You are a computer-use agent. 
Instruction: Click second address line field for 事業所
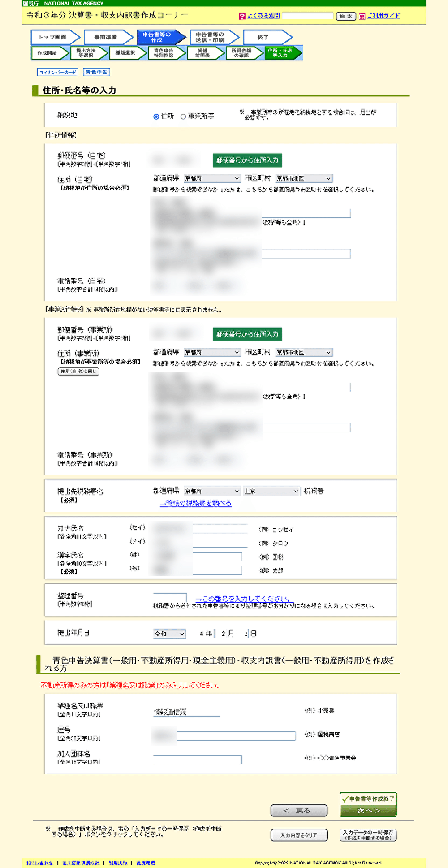point(251,427)
